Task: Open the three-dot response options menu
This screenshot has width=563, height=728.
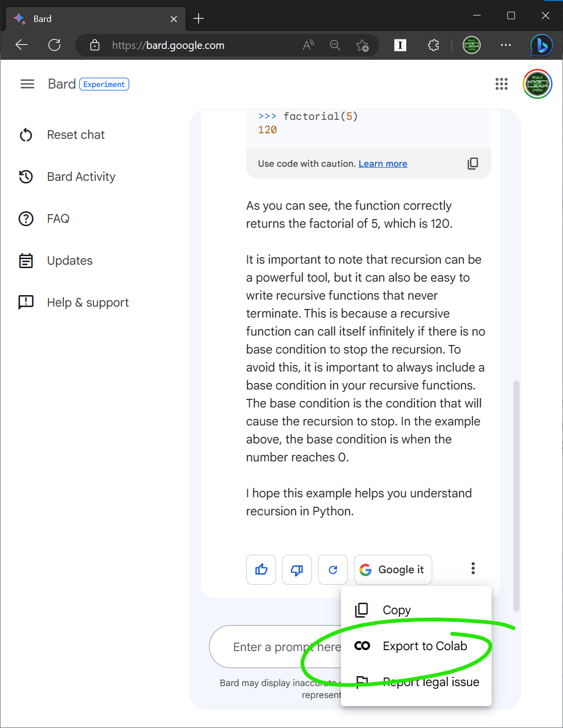Action: [473, 568]
